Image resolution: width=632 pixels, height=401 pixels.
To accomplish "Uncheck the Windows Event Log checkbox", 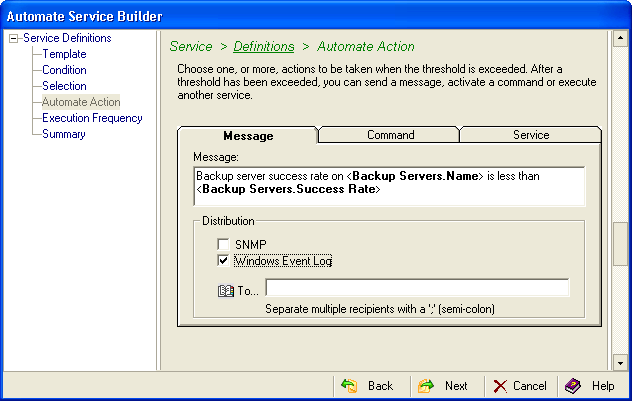I will (223, 260).
